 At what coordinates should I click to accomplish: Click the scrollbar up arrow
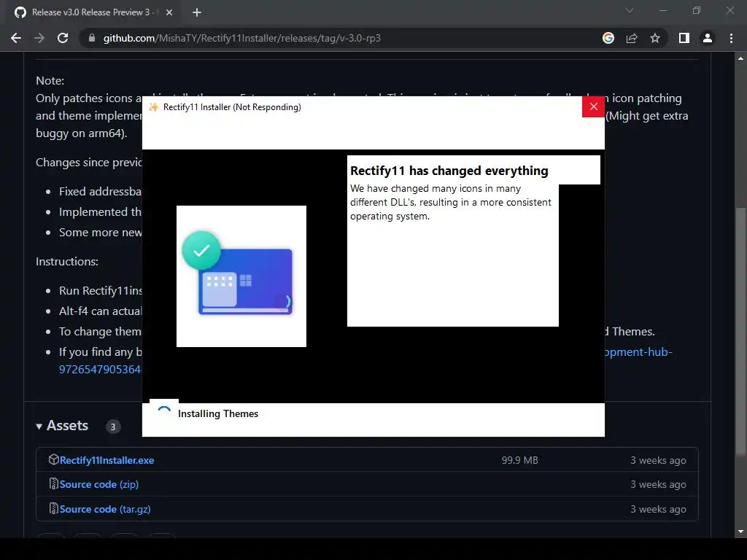740,58
